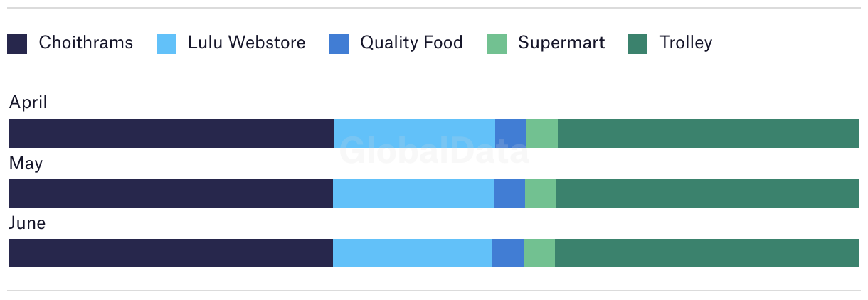Toggle the Supermart legend label
Image resolution: width=868 pixels, height=300 pixels.
pyautogui.click(x=562, y=43)
